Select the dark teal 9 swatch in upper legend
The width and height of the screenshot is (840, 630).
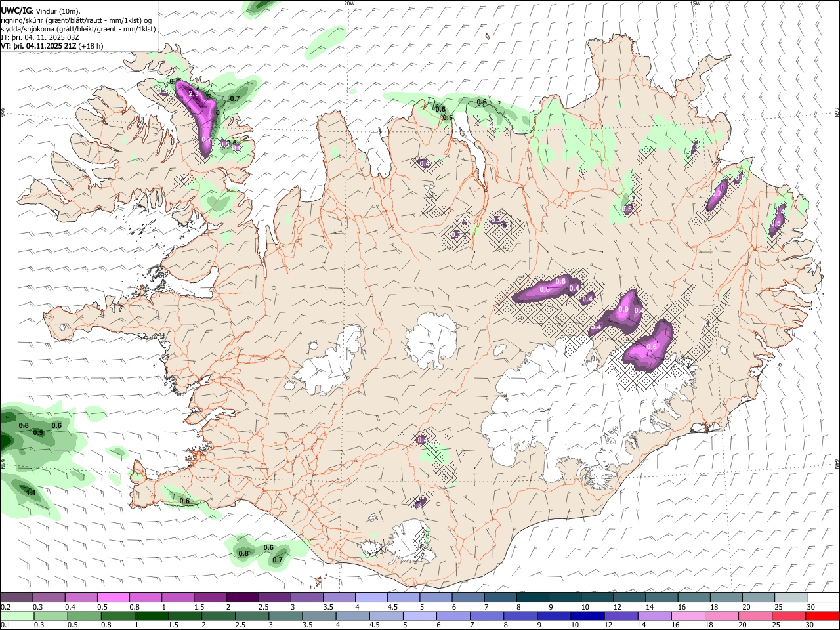click(565, 598)
